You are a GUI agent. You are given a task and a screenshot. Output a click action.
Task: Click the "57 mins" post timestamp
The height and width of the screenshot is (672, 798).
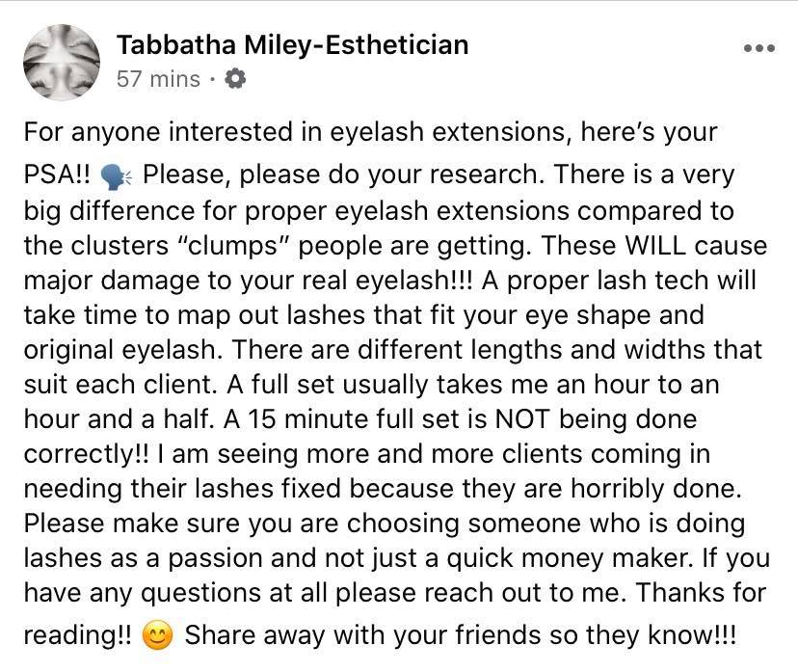pyautogui.click(x=158, y=79)
